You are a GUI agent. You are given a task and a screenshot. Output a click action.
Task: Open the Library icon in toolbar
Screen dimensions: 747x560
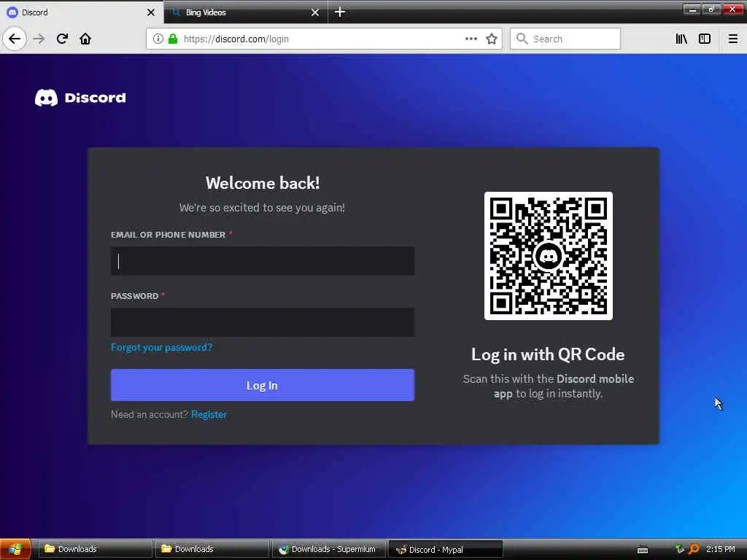coord(681,39)
